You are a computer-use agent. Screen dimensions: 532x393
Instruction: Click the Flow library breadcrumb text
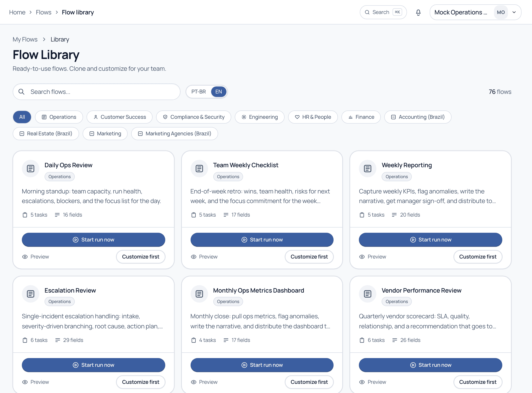tap(78, 12)
